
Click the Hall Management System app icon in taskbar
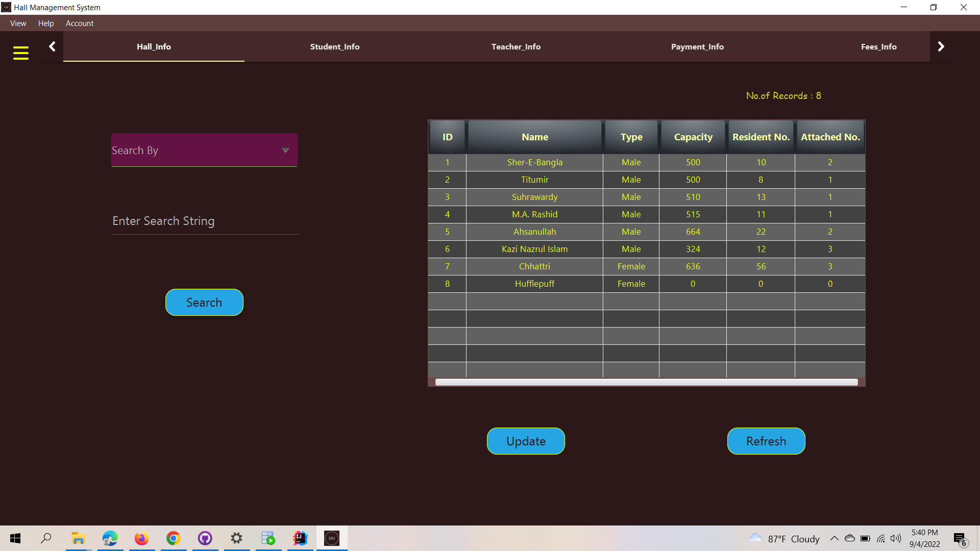(331, 538)
